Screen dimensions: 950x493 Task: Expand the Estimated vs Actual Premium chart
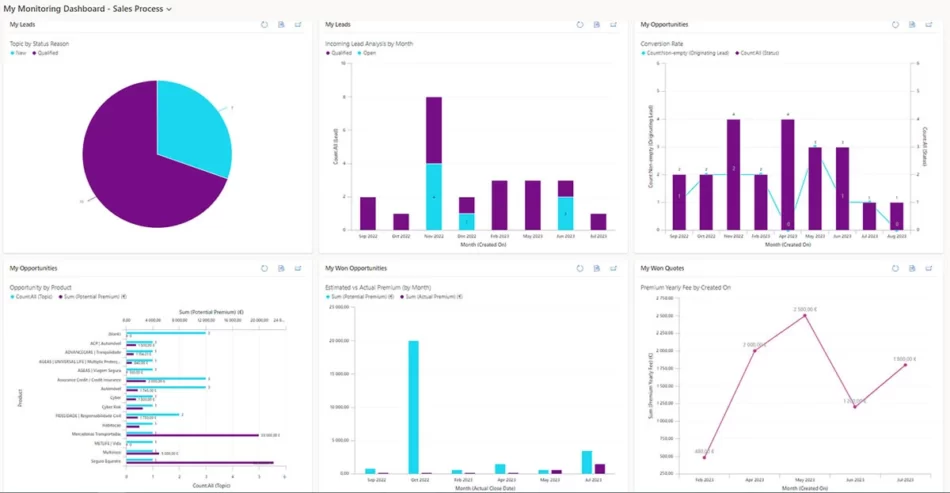(613, 268)
